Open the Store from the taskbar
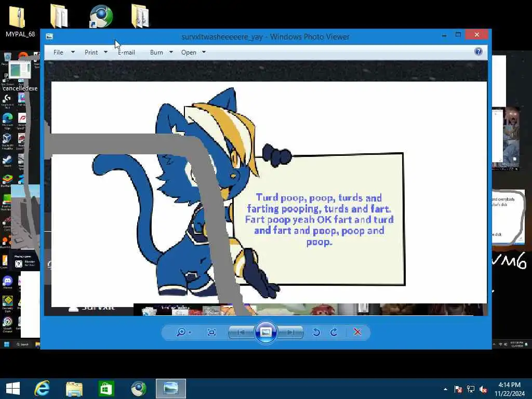The width and height of the screenshot is (532, 399). (x=106, y=389)
